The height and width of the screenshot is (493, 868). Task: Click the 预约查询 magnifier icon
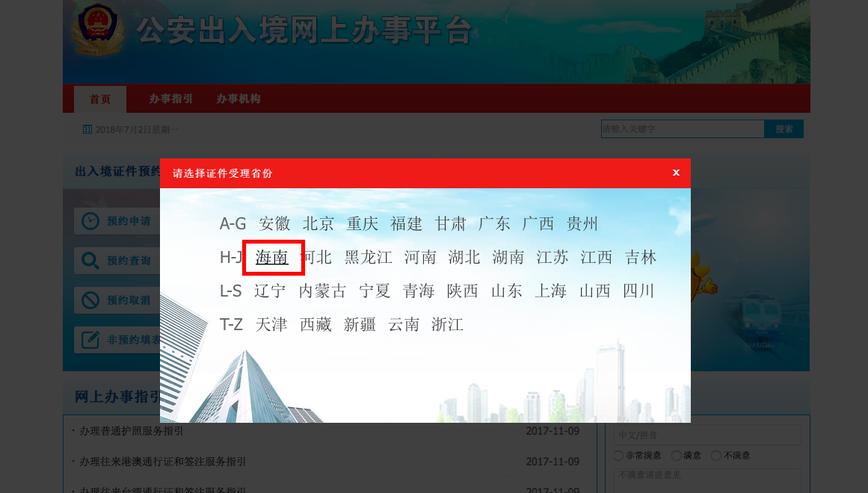(90, 261)
